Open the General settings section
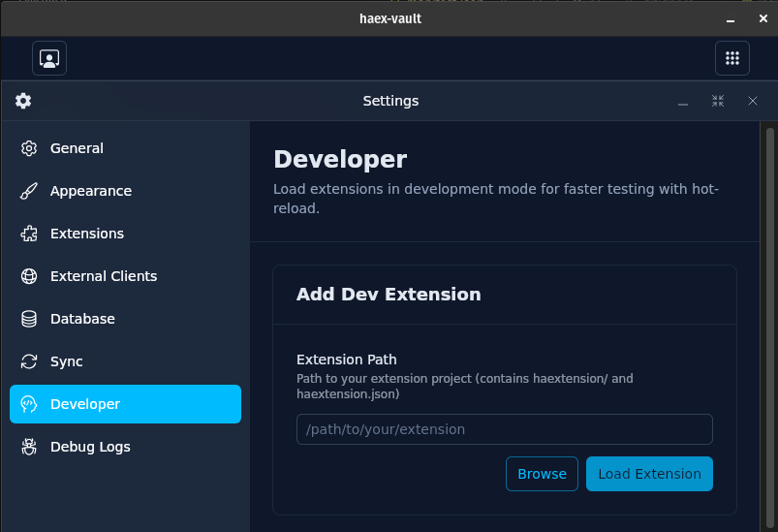 pos(126,148)
